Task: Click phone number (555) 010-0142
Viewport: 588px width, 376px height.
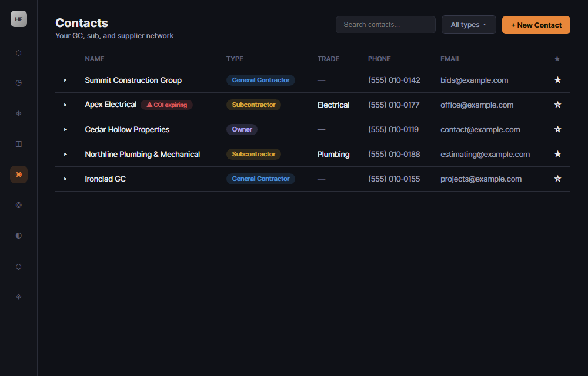Action: tap(394, 80)
